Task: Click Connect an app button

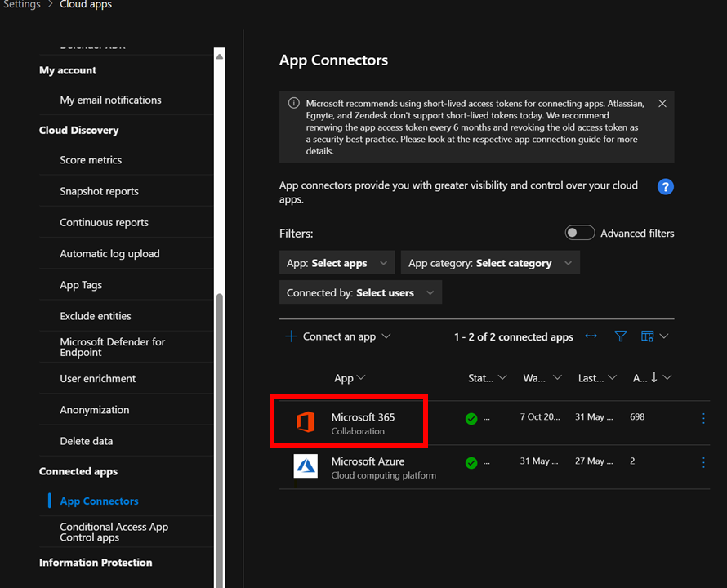Action: pos(338,336)
